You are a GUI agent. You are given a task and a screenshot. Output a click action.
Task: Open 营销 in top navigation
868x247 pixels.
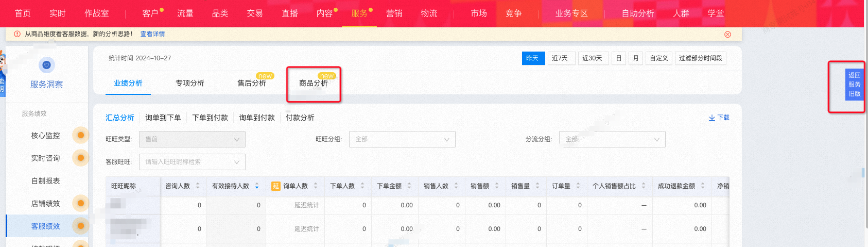click(394, 13)
